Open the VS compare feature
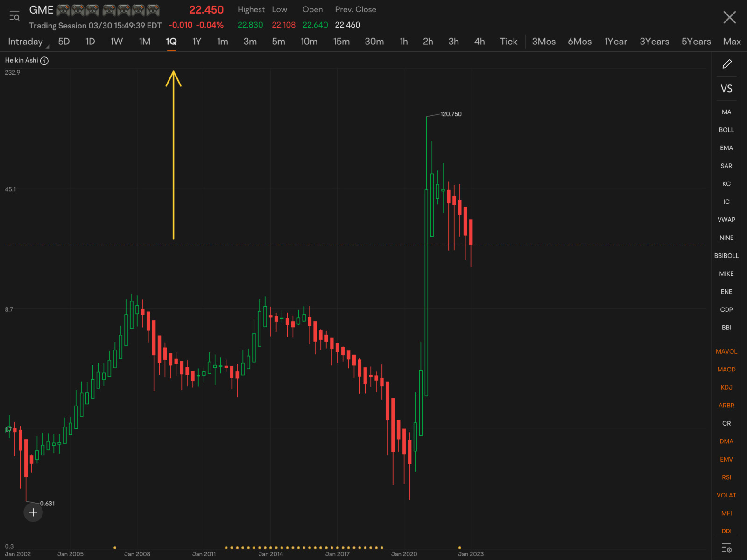 (726, 89)
